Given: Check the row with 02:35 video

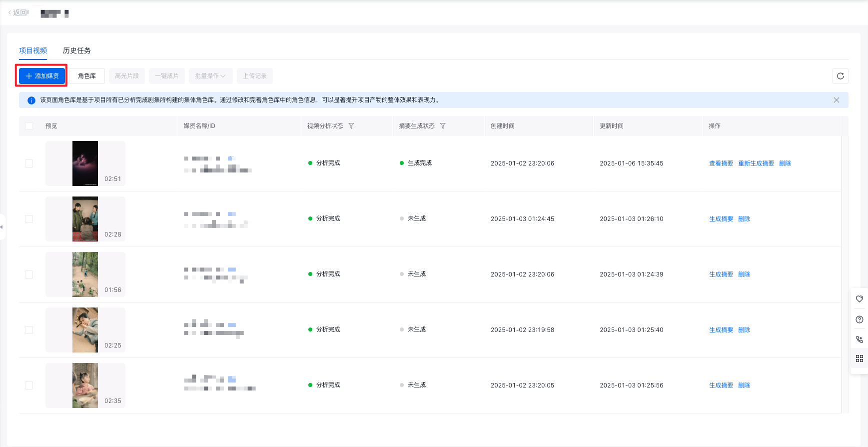Looking at the screenshot, I should 29,385.
